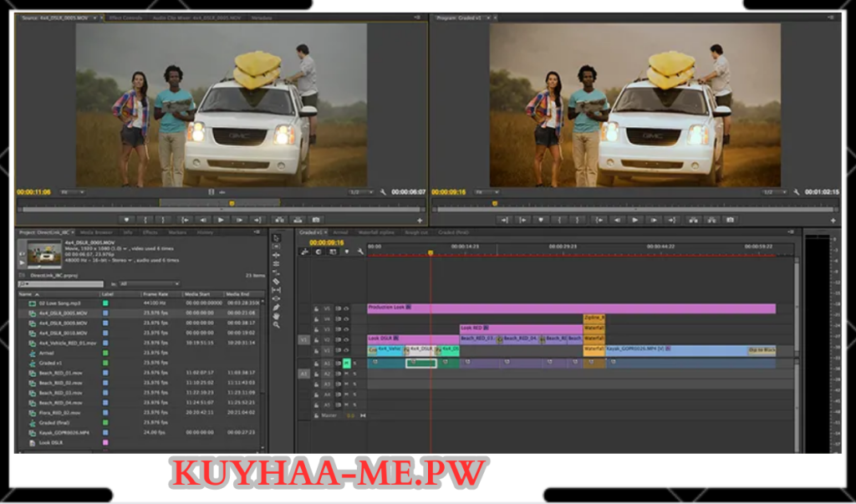The image size is (856, 504).
Task: Play the sequence in the Program monitor
Action: point(635,220)
